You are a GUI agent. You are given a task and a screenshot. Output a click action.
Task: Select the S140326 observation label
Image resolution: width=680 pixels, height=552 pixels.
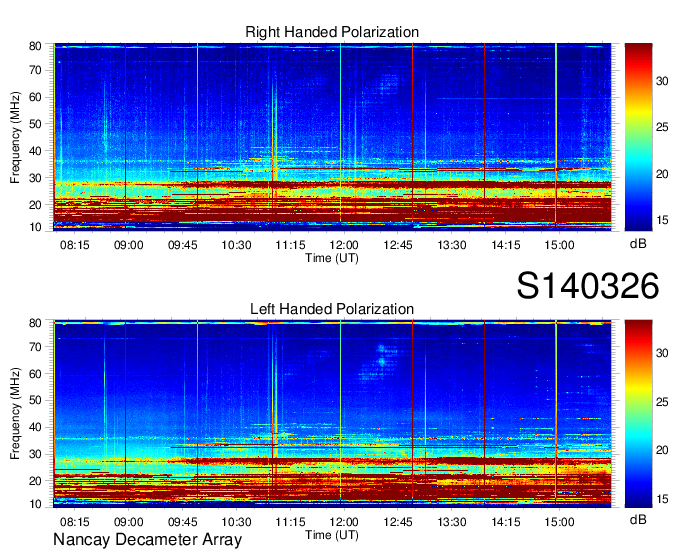(588, 286)
